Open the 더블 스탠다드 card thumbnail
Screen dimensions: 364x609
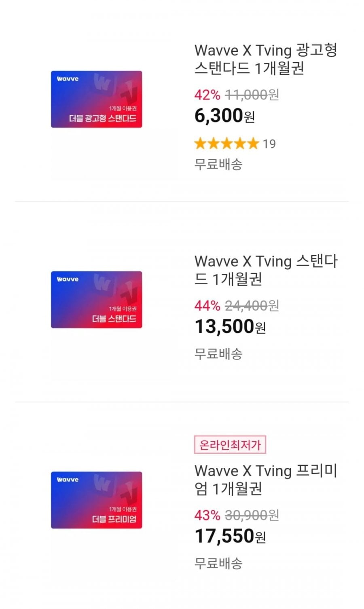click(96, 300)
